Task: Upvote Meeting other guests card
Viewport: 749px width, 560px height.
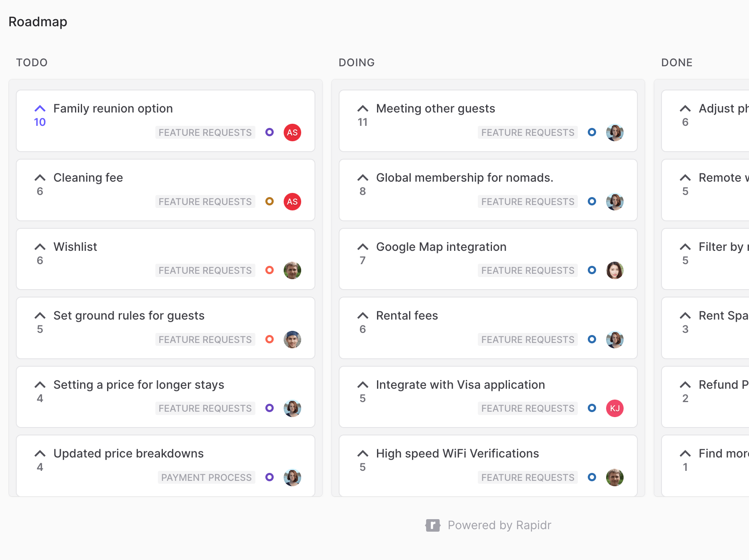Action: pyautogui.click(x=363, y=109)
